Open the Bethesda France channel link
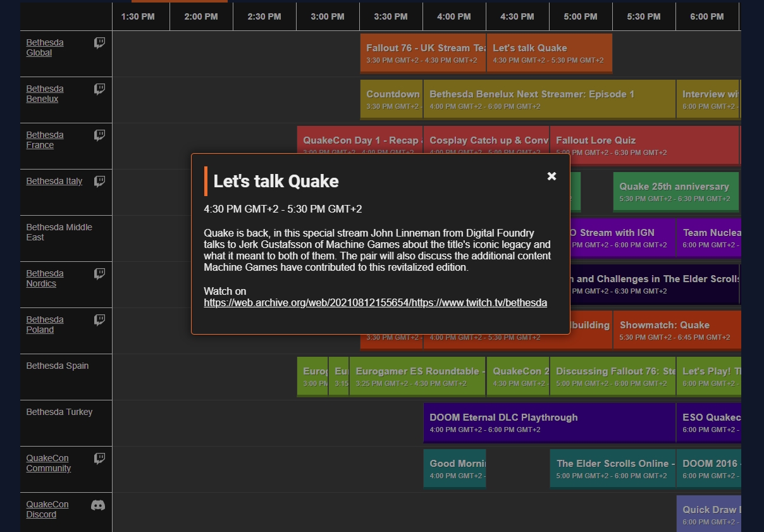The width and height of the screenshot is (764, 532). coord(45,140)
